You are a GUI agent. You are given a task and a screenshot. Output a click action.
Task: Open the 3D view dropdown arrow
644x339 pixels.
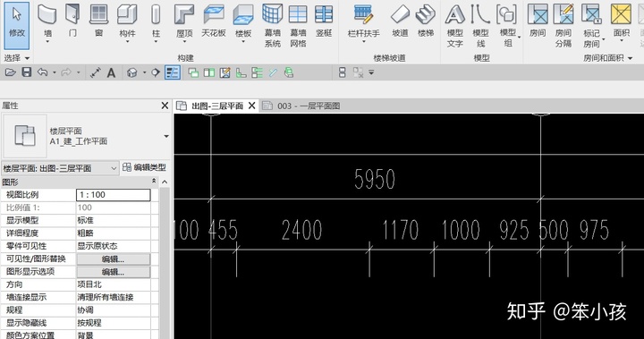point(145,72)
